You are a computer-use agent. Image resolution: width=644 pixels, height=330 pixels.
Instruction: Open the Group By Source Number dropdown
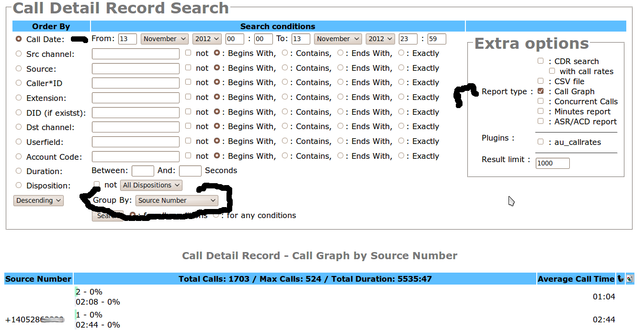(x=177, y=200)
